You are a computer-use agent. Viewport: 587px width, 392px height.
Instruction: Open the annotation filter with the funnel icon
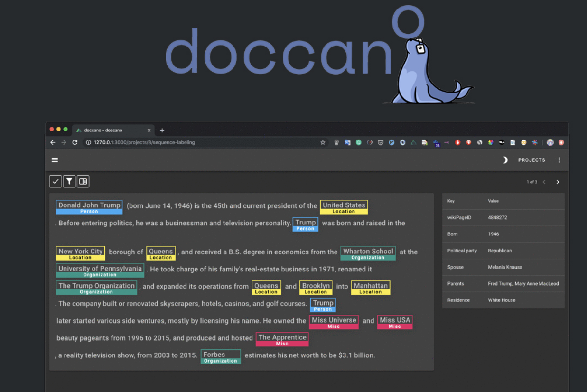click(x=69, y=181)
